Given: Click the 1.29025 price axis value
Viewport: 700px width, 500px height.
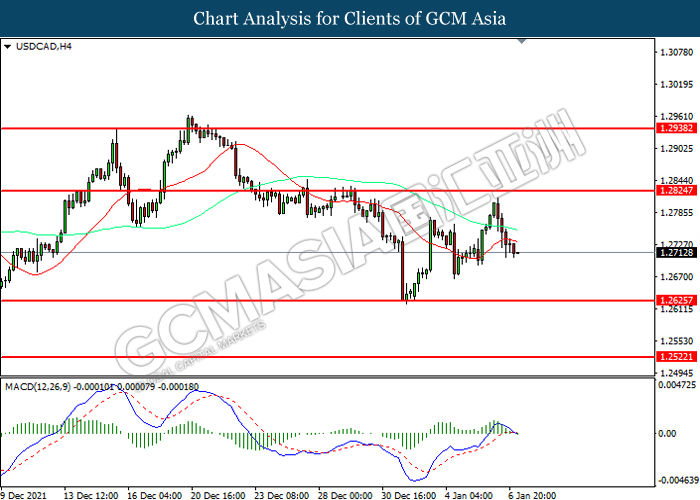Looking at the screenshot, I should [676, 149].
